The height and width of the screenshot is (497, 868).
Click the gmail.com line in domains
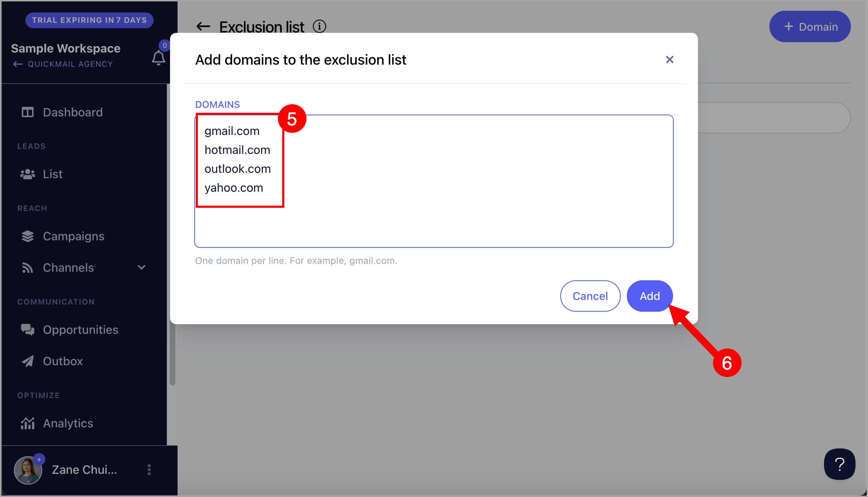pos(232,131)
